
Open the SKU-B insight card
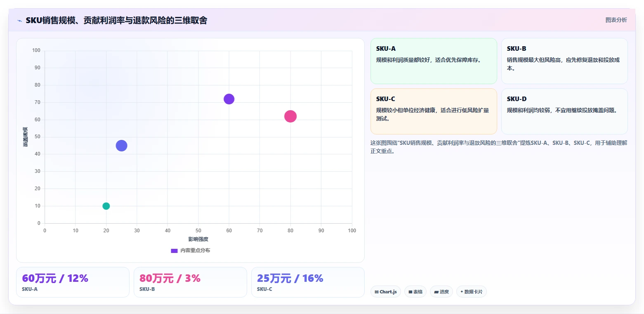(x=564, y=61)
